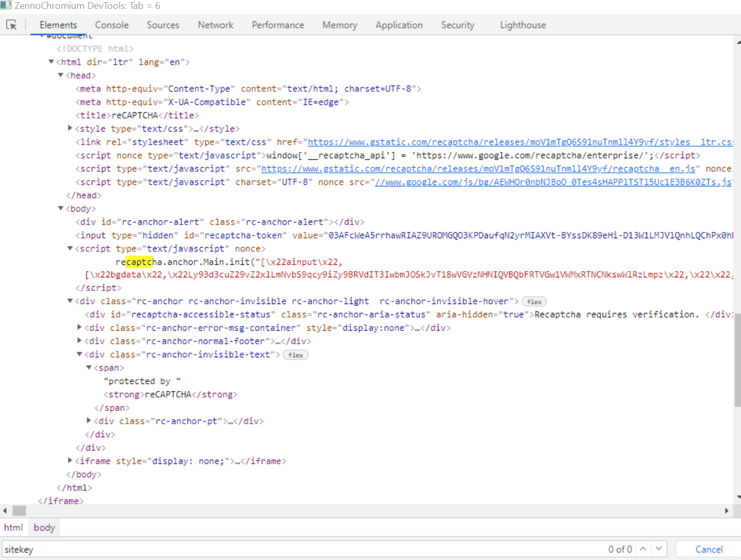Activate the inspect element picker icon
The width and height of the screenshot is (741, 560).
click(x=11, y=25)
